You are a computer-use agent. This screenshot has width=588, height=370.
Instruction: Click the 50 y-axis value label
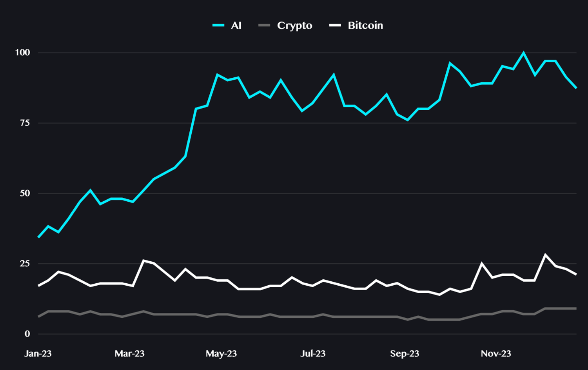[x=25, y=193]
